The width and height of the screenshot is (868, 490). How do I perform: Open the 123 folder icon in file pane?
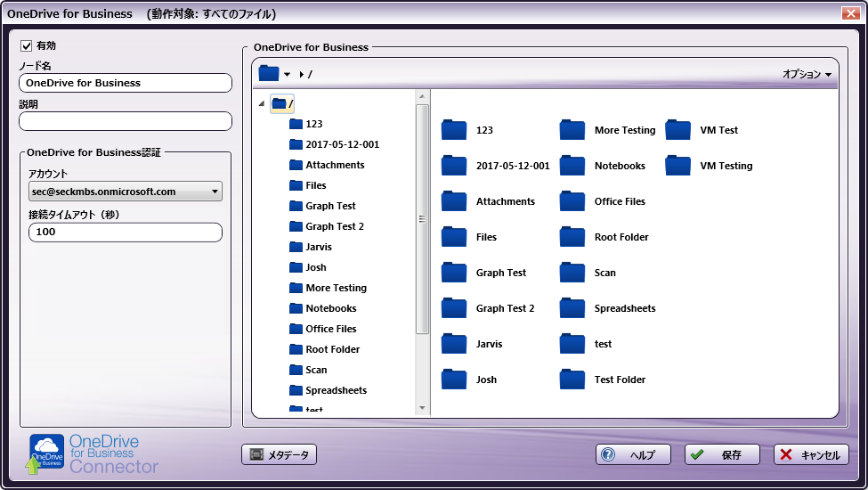coord(454,130)
